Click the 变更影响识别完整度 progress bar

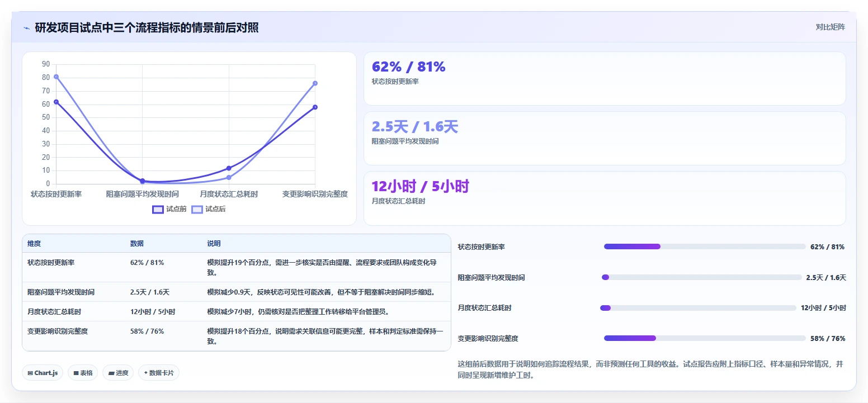pyautogui.click(x=705, y=338)
